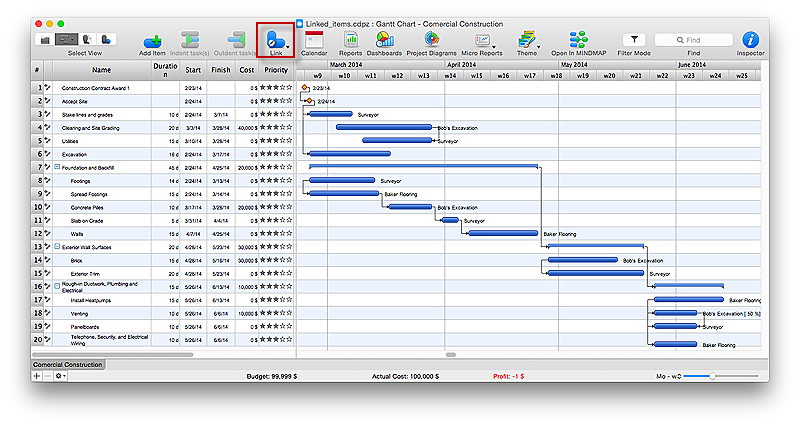Open the Dashboards icon
Screen dimensions: 800x426
coord(383,39)
